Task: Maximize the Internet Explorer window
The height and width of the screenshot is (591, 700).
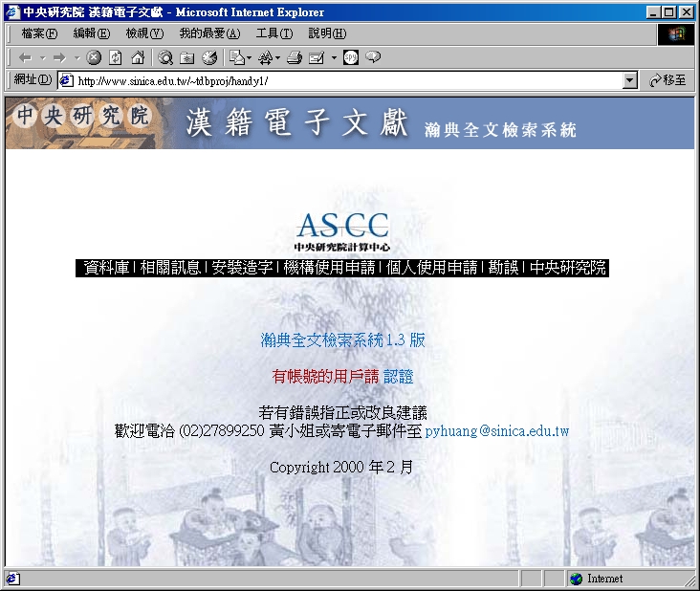Action: pyautogui.click(x=668, y=12)
